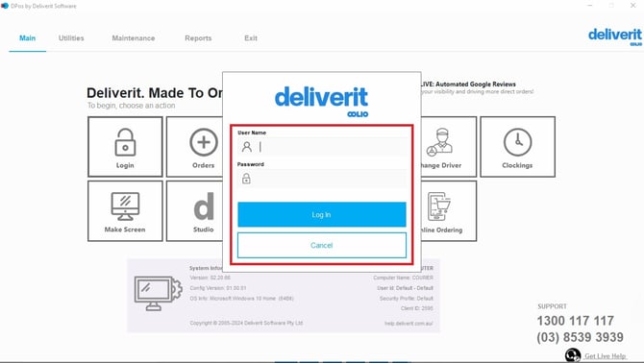Click the 'Deliverit. Made To Or' heading
Screen dimensions: 644x363
coord(155,93)
